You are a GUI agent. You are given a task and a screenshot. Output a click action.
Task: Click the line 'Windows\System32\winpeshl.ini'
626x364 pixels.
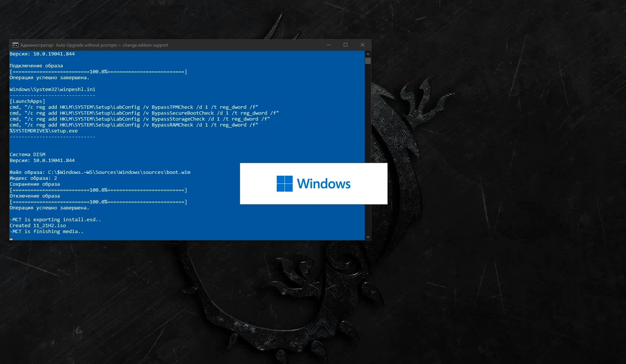pyautogui.click(x=53, y=90)
